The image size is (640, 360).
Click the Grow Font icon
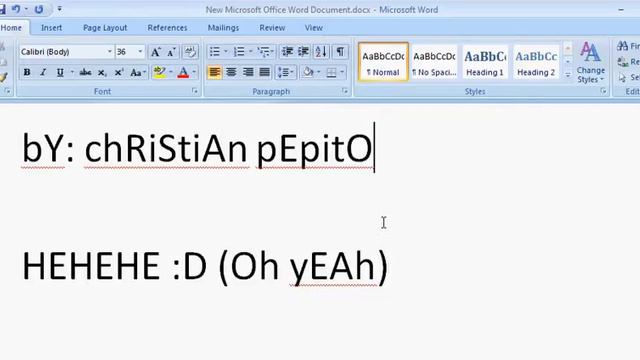tap(156, 52)
